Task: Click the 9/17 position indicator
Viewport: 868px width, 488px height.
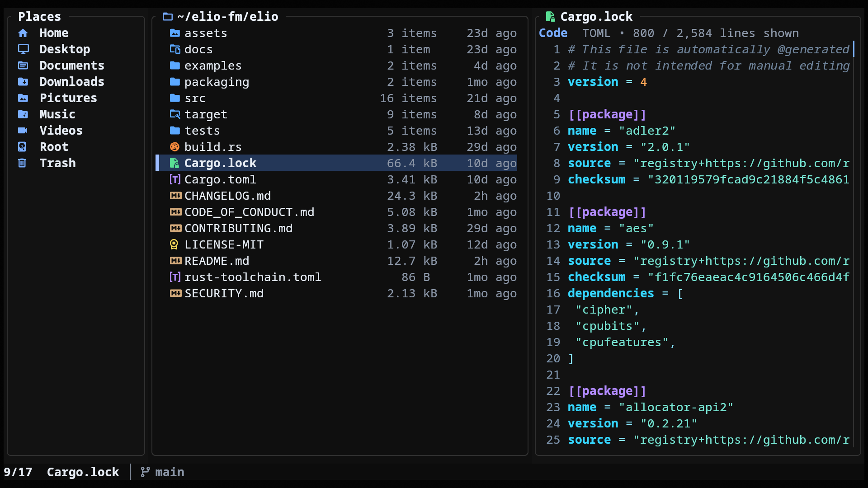Action: (x=18, y=472)
